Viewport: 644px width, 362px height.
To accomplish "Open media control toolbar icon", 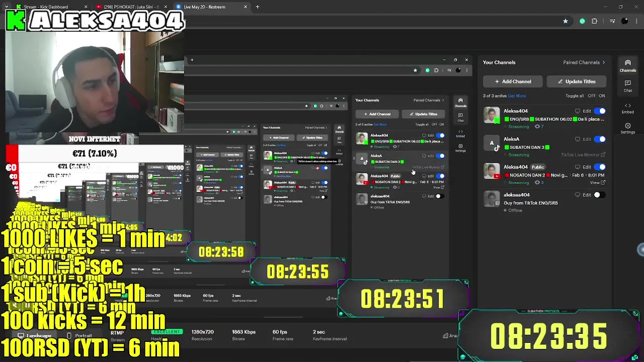I will tap(612, 21).
